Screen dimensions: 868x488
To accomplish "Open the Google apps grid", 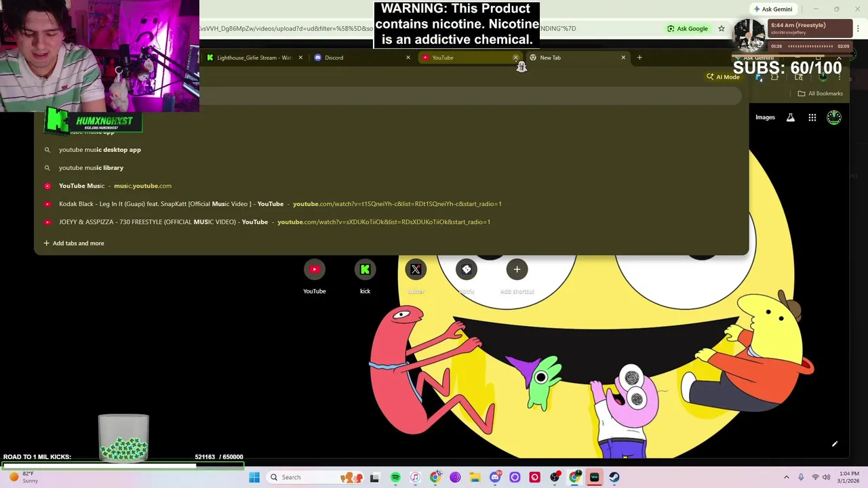I will pyautogui.click(x=812, y=117).
